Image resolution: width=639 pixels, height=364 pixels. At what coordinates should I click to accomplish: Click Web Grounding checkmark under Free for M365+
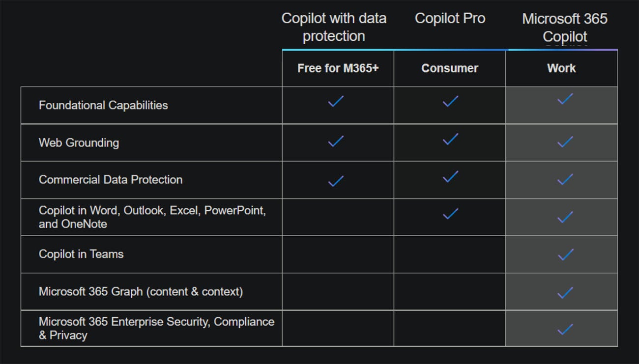(336, 141)
